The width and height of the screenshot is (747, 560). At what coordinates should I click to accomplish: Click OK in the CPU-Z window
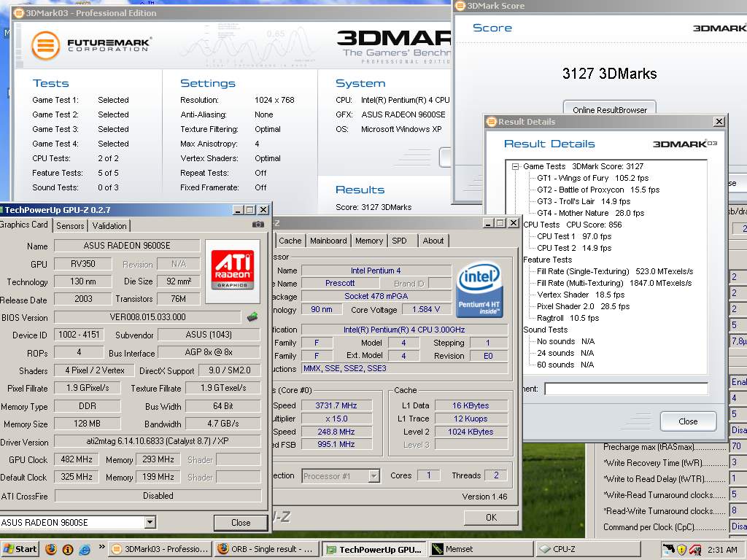pyautogui.click(x=491, y=518)
